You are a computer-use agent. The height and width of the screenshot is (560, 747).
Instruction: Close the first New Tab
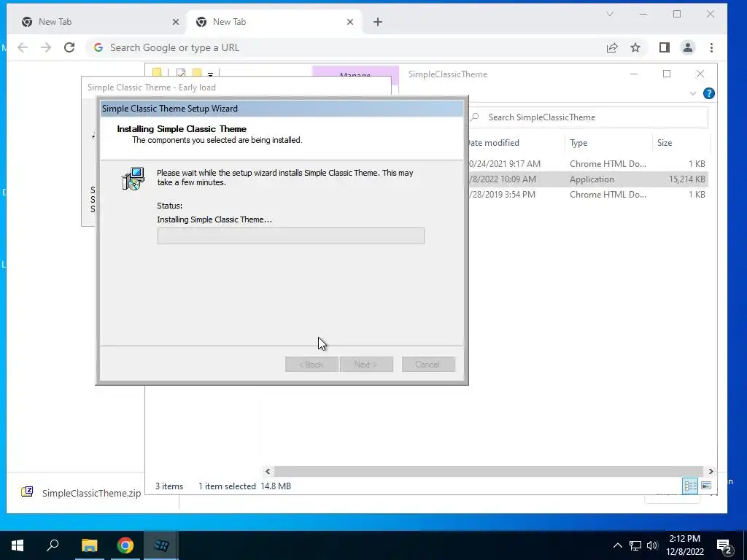point(175,22)
